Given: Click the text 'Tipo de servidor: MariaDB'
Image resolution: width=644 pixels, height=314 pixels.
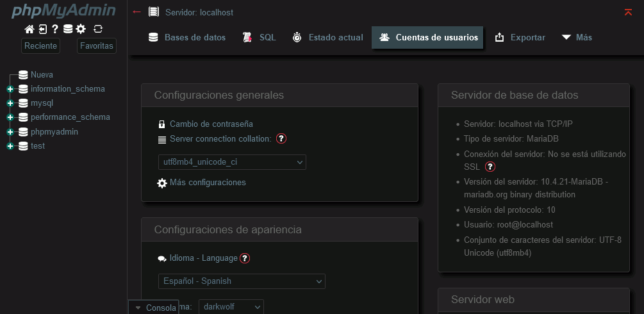Looking at the screenshot, I should pyautogui.click(x=511, y=138).
